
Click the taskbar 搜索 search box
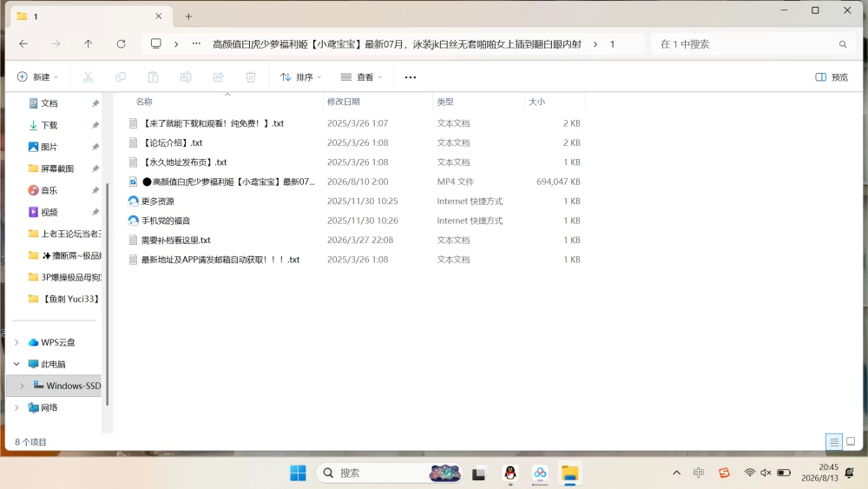[x=389, y=473]
